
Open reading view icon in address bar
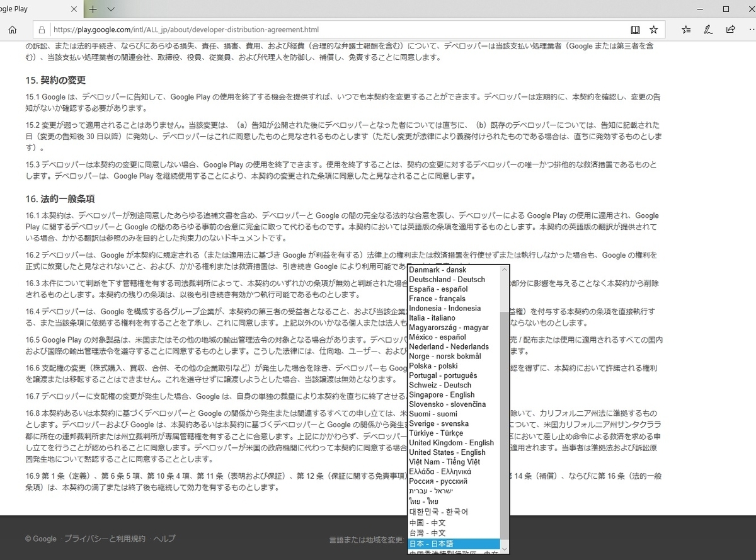[636, 30]
